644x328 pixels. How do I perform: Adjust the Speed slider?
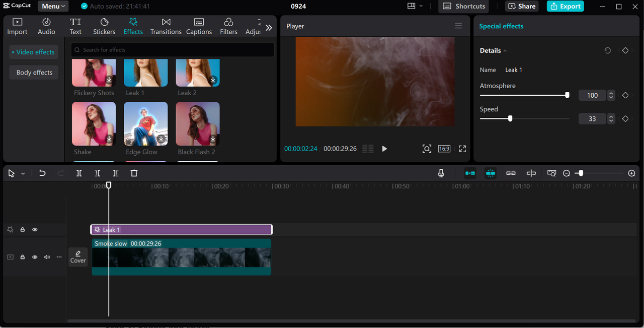tap(524, 119)
